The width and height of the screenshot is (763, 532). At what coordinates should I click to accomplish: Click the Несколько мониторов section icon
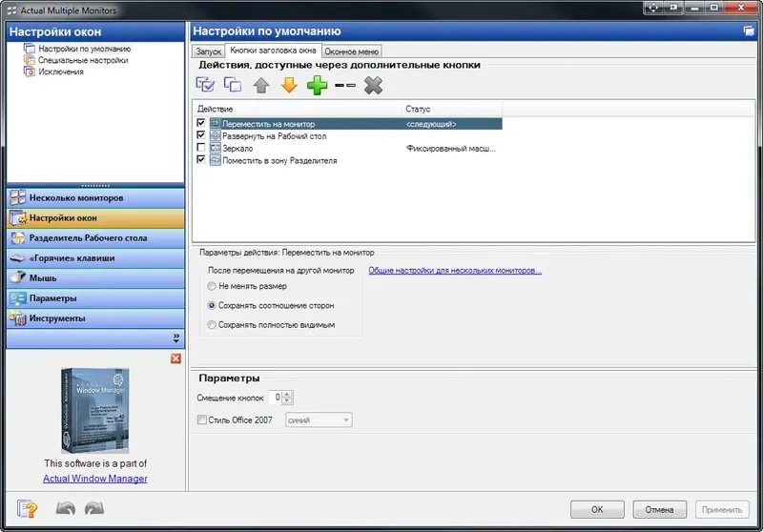pyautogui.click(x=18, y=197)
